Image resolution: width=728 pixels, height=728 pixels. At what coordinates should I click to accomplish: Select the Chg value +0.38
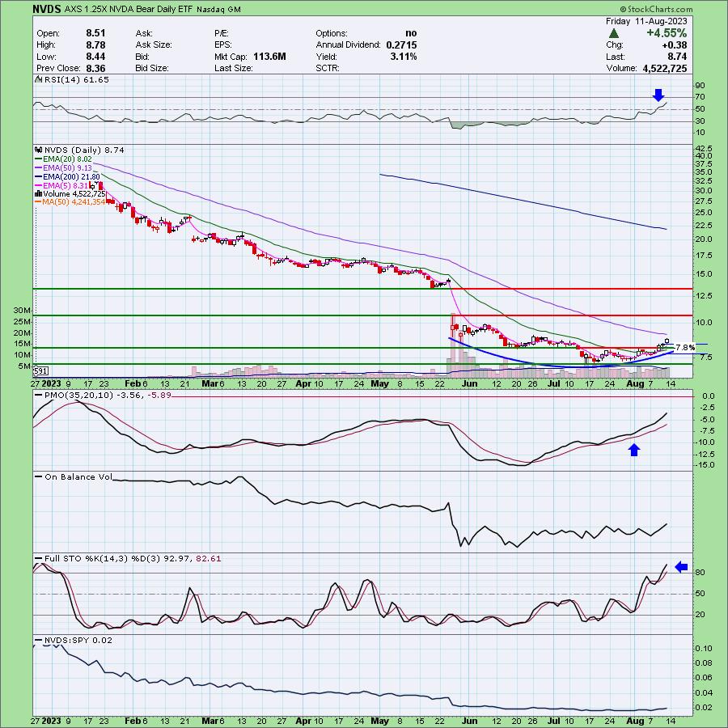pos(674,45)
